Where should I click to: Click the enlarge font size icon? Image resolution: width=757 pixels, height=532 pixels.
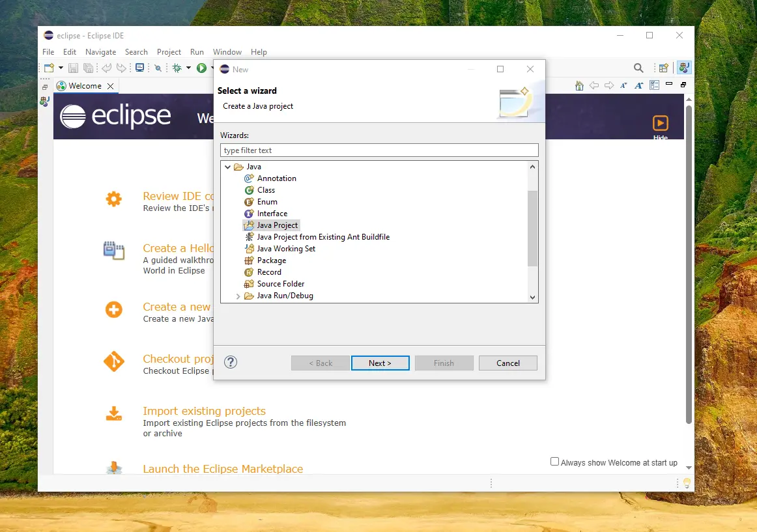coord(638,85)
